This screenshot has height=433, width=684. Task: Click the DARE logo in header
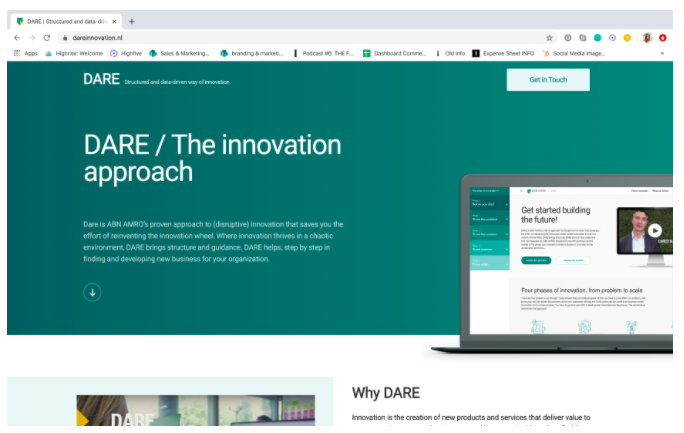[x=101, y=79]
